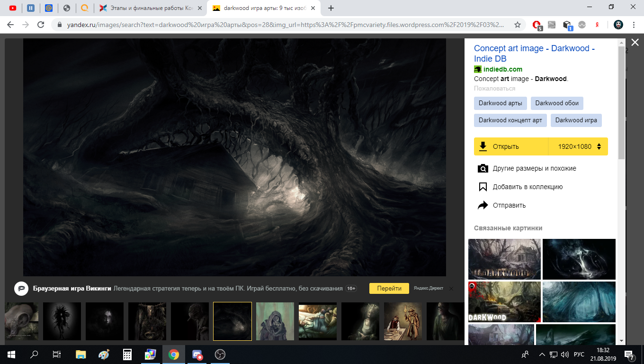Open the related DARKWOOD logo cover thumbnail

click(x=504, y=302)
